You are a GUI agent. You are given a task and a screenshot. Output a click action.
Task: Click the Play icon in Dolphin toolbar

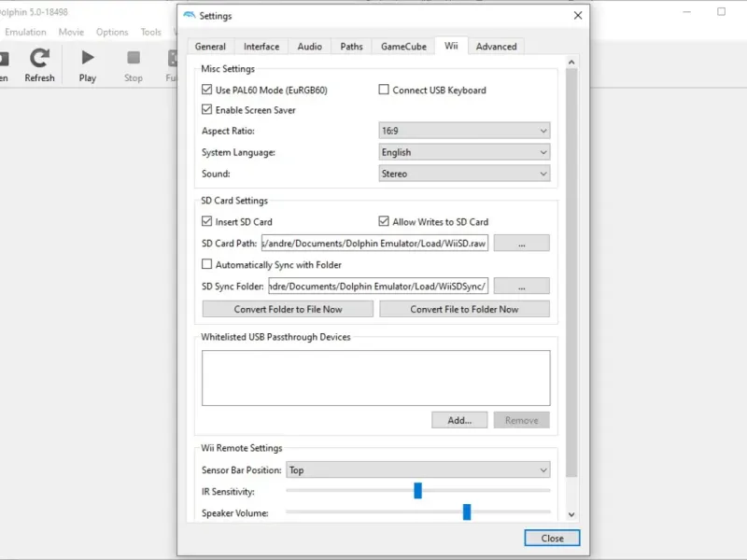pos(88,58)
